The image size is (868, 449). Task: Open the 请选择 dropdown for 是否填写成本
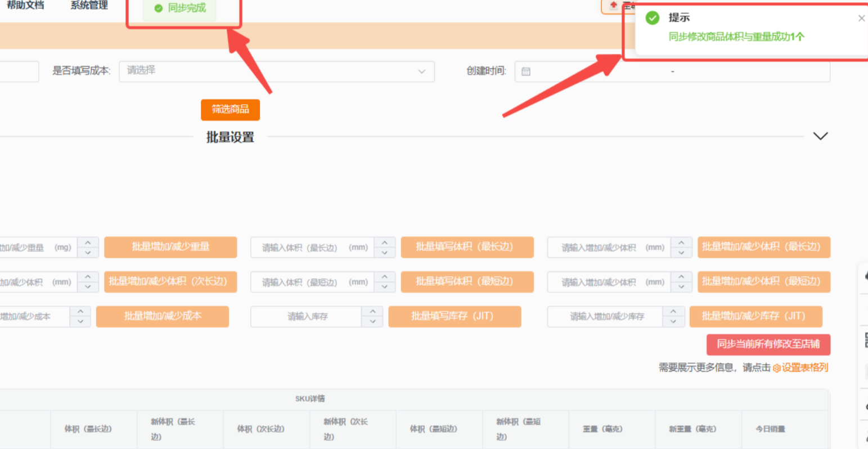pos(277,71)
